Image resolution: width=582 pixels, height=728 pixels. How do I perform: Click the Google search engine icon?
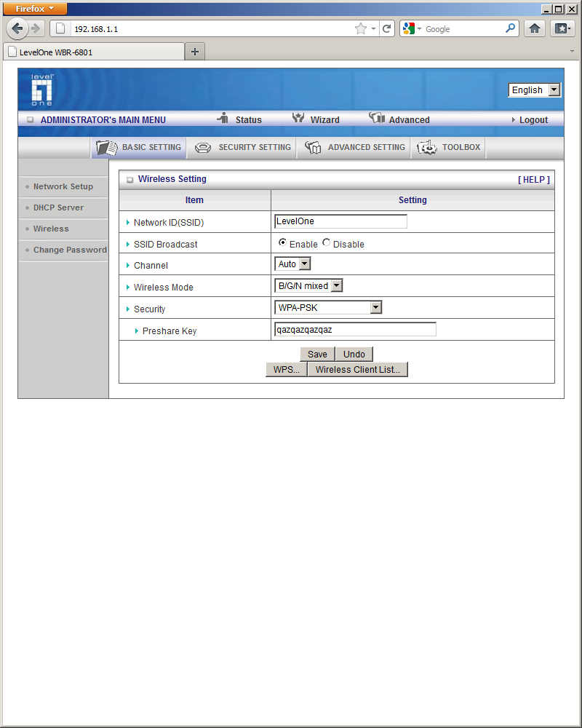pos(408,29)
